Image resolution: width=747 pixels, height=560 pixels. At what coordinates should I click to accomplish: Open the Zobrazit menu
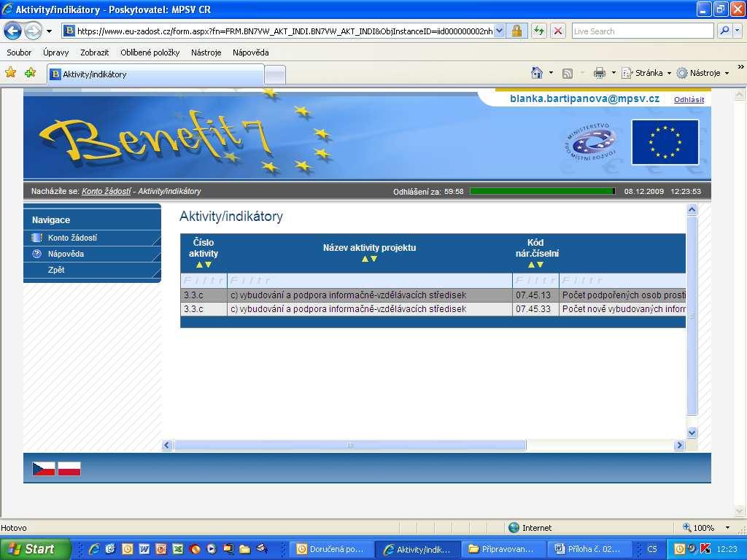(94, 52)
